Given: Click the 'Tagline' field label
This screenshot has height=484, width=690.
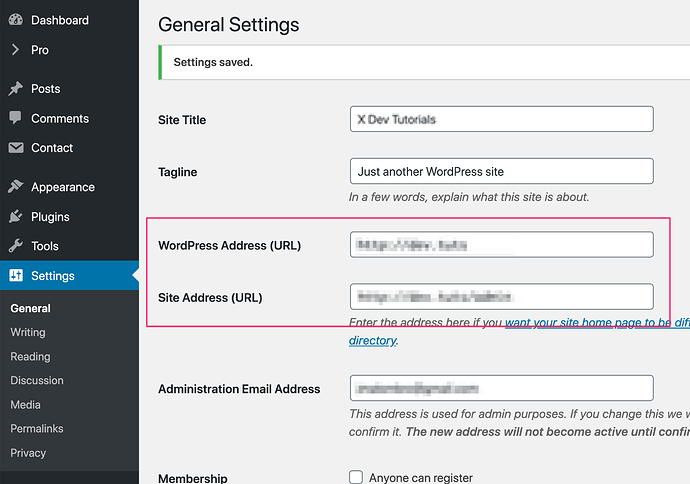Looking at the screenshot, I should click(177, 172).
